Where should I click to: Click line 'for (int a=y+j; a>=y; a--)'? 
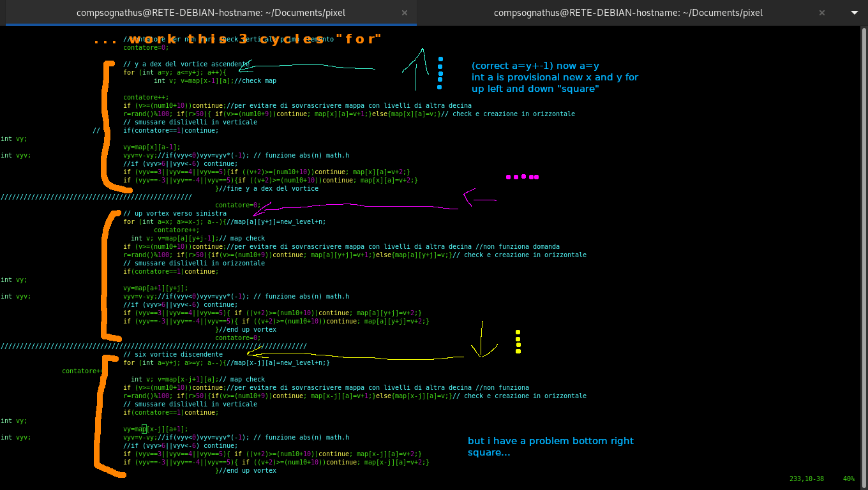[x=227, y=363]
